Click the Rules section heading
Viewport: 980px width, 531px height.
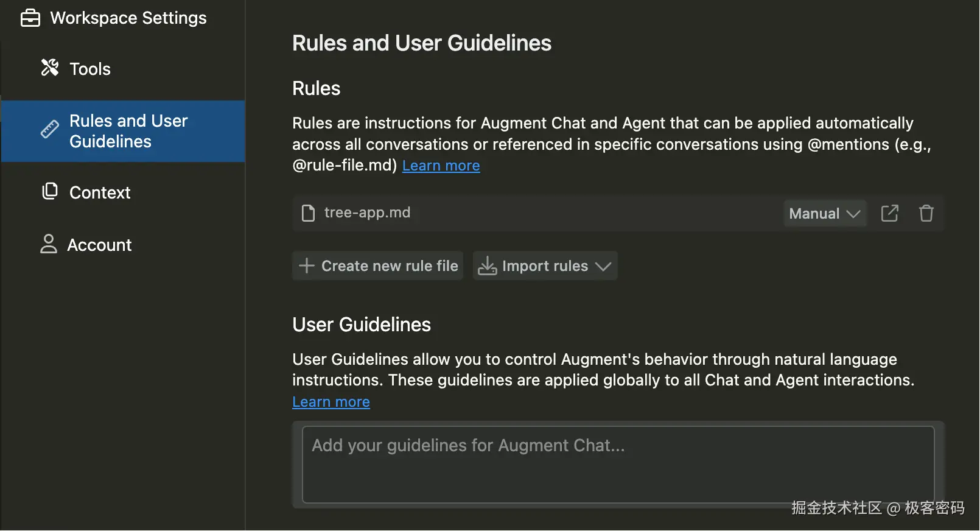coord(317,88)
